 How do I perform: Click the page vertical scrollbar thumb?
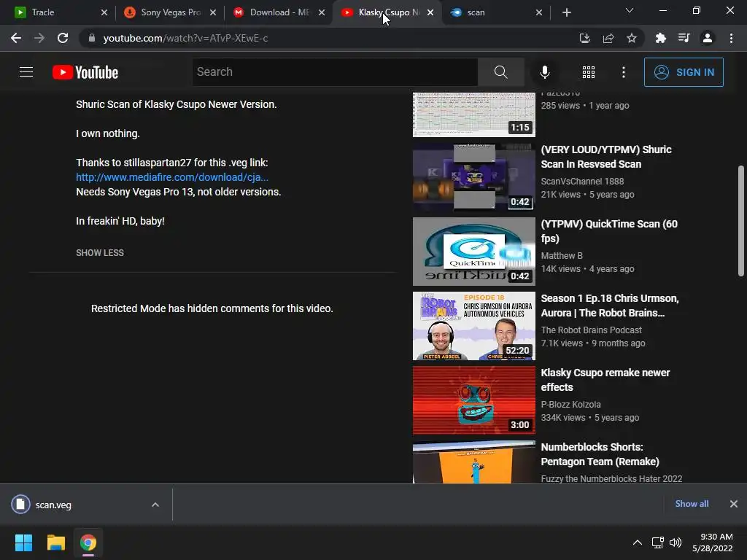click(x=741, y=220)
